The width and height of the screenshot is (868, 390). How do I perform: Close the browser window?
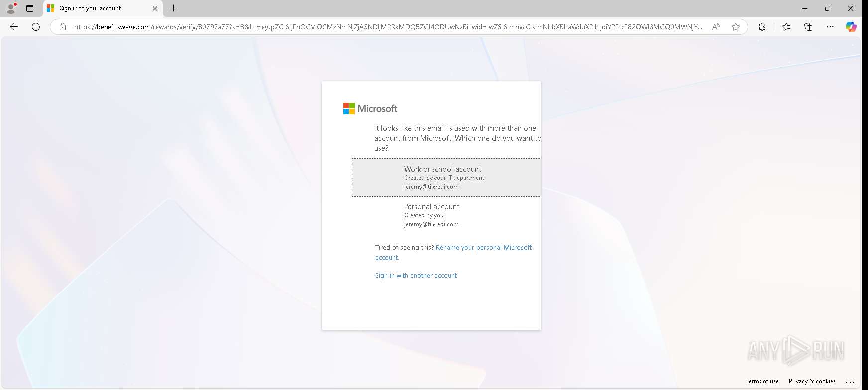851,8
